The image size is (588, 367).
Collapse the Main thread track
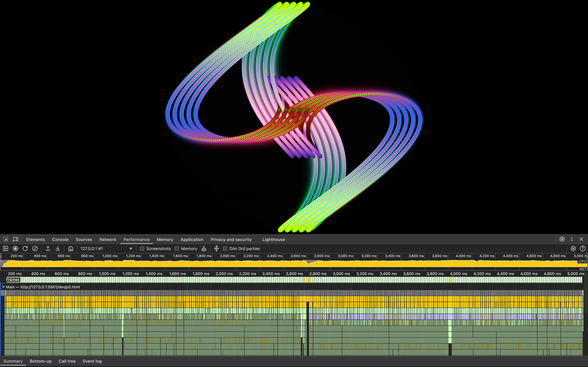3,287
